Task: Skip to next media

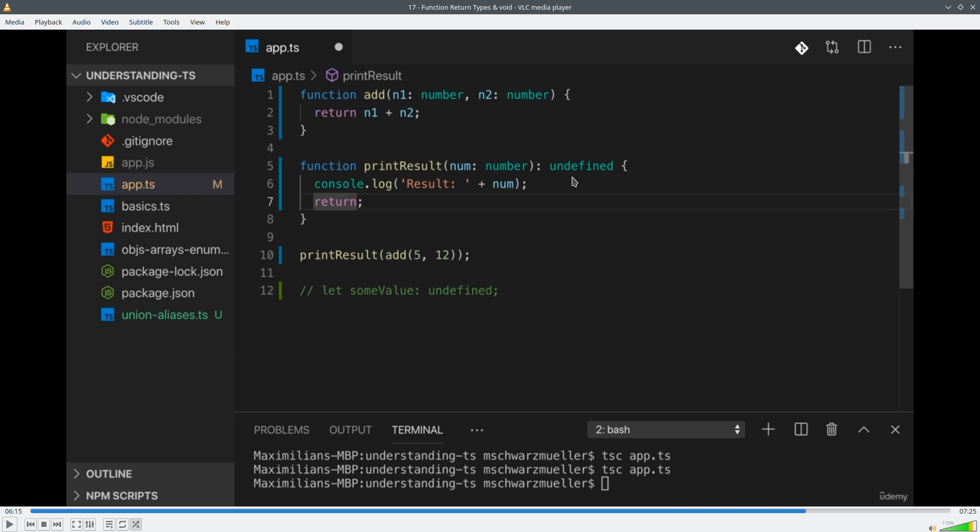Action: [58, 524]
